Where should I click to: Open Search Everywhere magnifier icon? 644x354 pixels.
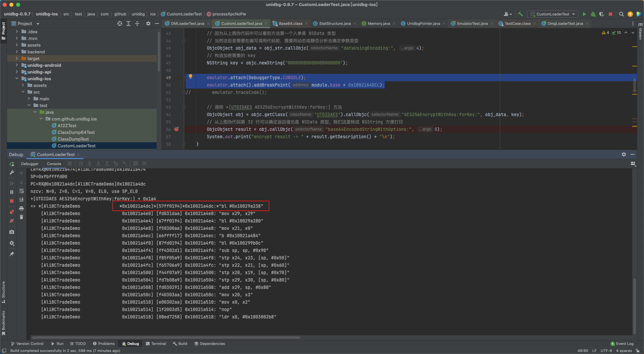click(x=621, y=14)
